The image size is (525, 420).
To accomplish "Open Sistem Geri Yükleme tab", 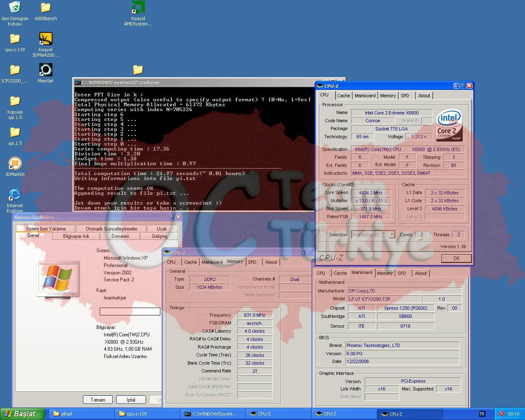I will pos(46,229).
